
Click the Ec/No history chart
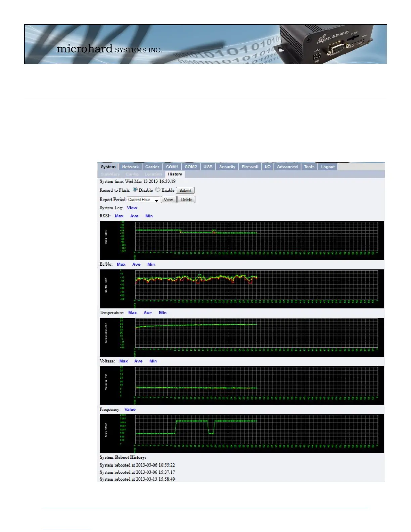(242, 289)
